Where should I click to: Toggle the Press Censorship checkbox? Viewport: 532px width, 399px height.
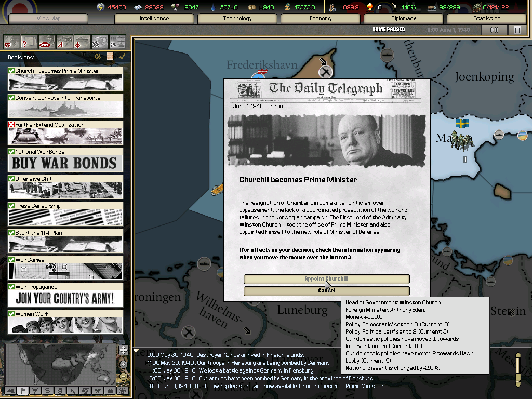point(11,206)
